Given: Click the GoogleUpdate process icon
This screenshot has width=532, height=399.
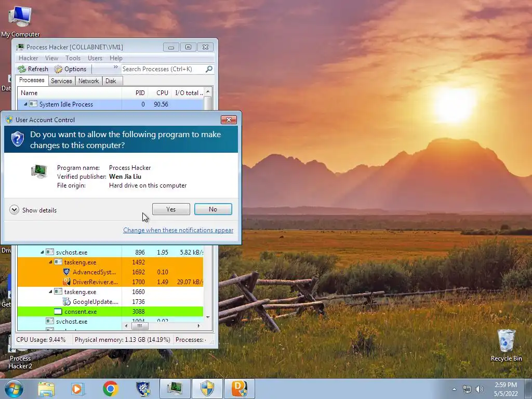Looking at the screenshot, I should [x=66, y=301].
